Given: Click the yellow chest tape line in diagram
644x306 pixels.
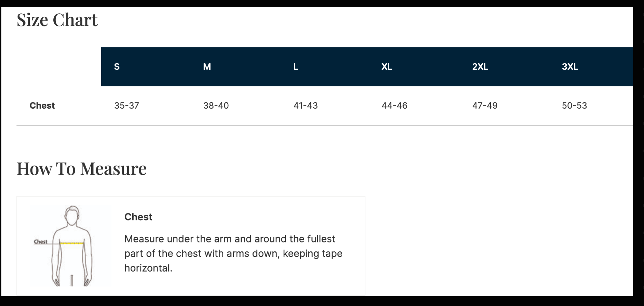Looking at the screenshot, I should click(x=72, y=244).
